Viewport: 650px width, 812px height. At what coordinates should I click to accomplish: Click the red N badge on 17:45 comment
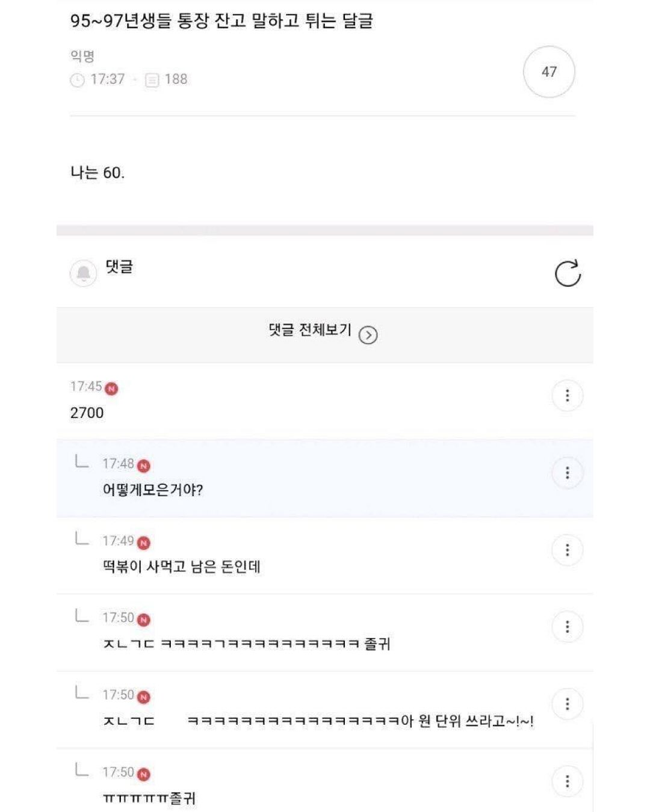click(111, 389)
